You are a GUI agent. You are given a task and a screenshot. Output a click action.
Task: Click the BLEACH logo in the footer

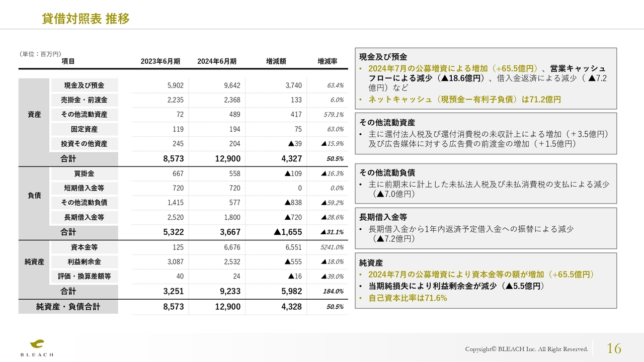(x=37, y=347)
